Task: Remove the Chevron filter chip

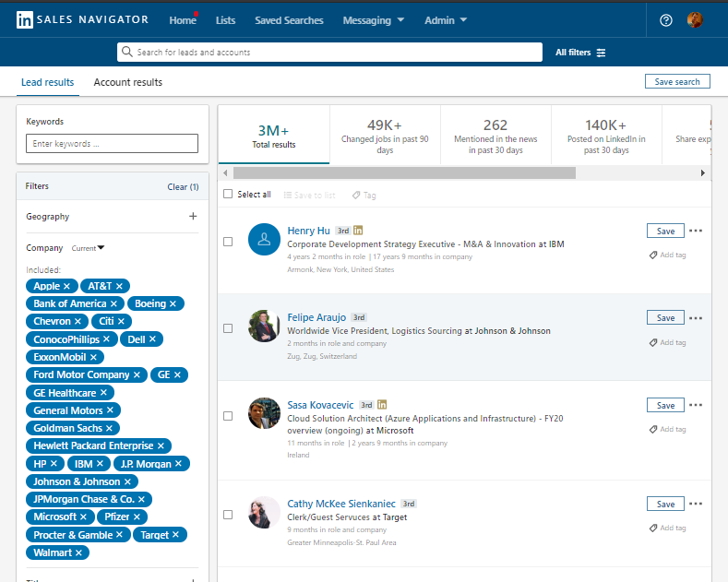Action: (78, 321)
